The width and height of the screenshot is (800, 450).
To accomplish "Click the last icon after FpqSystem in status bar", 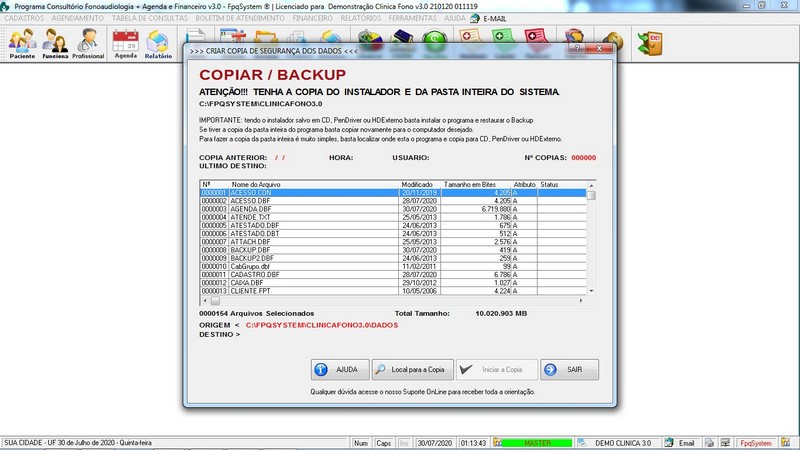I will (x=785, y=443).
